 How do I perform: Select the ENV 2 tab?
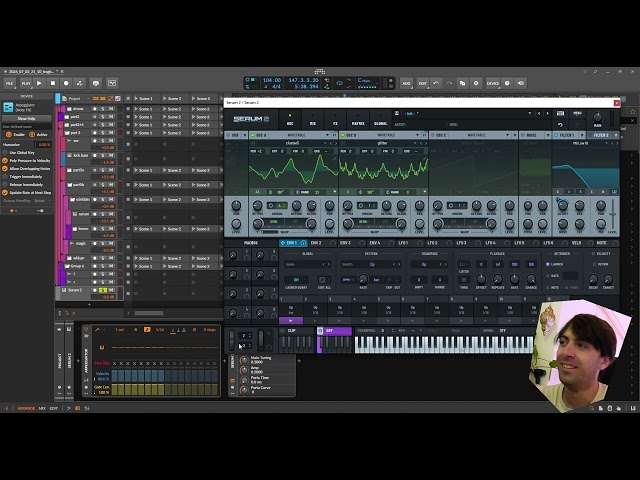tap(316, 243)
